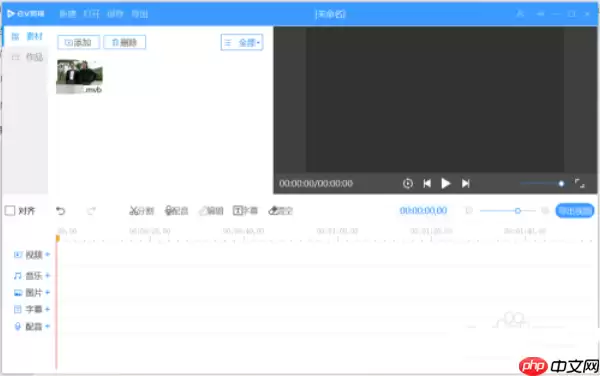Open the 打开 (Open) menu item
The height and width of the screenshot is (376, 600).
pyautogui.click(x=91, y=14)
